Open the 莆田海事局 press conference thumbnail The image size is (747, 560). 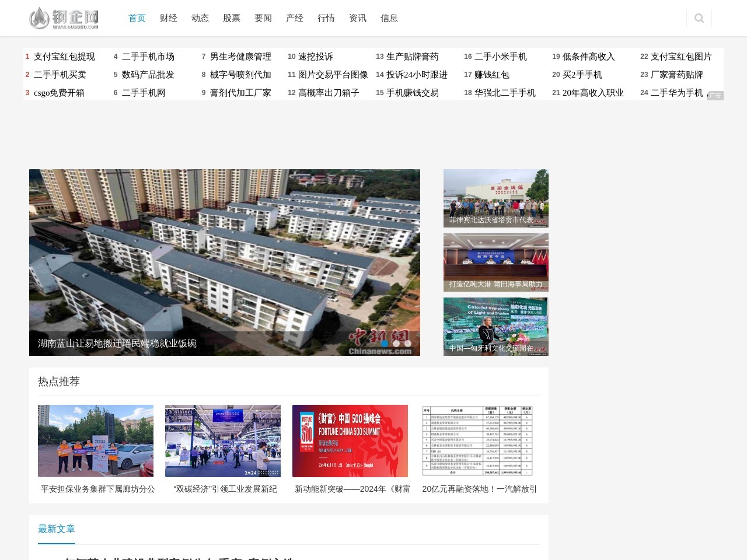click(495, 262)
